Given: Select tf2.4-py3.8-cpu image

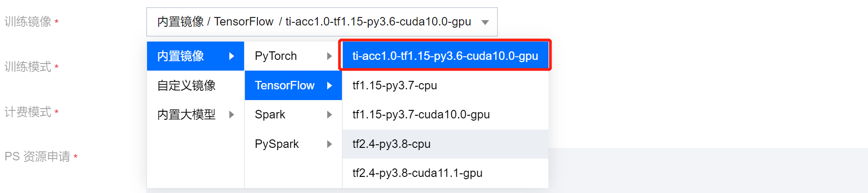Looking at the screenshot, I should [392, 144].
